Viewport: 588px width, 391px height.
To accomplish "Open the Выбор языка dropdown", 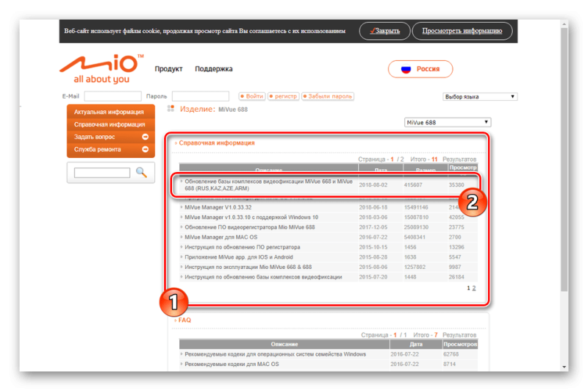I will point(480,97).
